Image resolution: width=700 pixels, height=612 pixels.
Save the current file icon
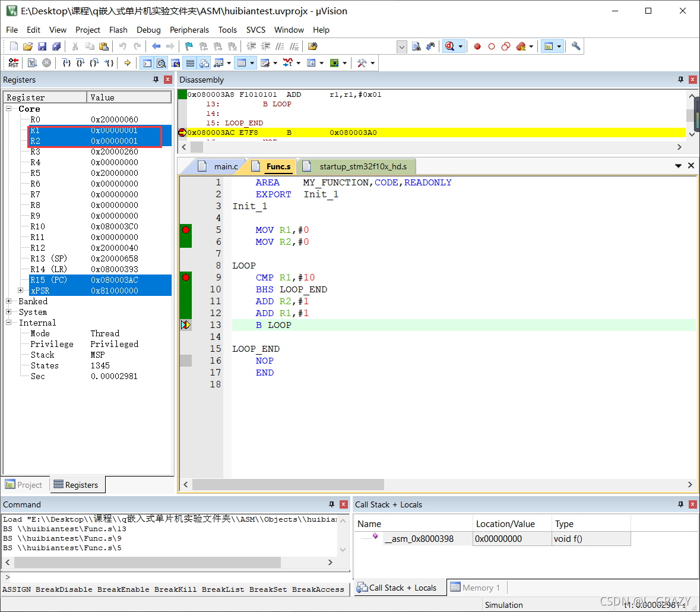(x=42, y=46)
